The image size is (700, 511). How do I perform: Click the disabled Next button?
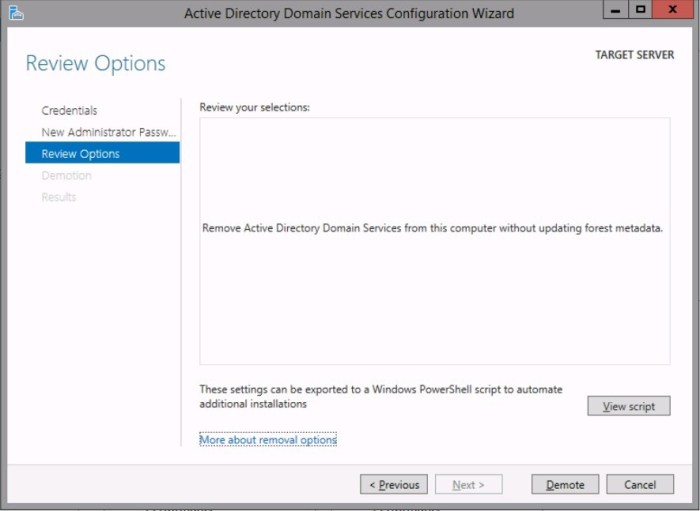click(x=468, y=485)
